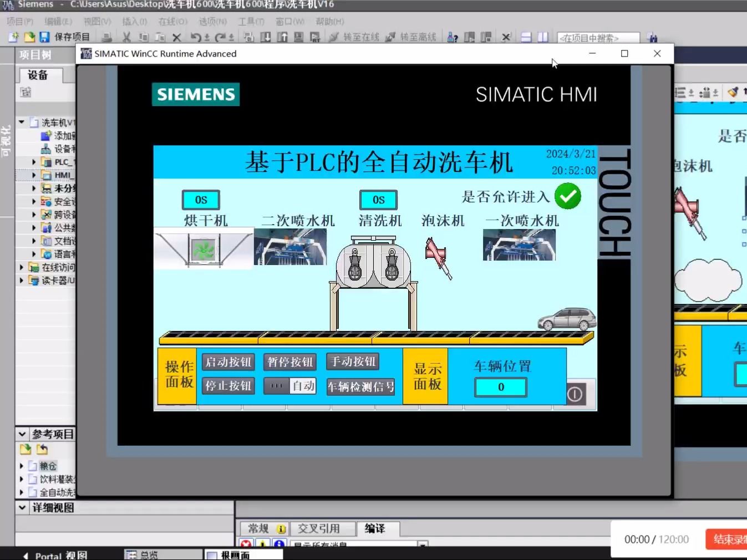Screen dimensions: 747x560
Task: Click the delete X icon beside paste
Action: [176, 37]
